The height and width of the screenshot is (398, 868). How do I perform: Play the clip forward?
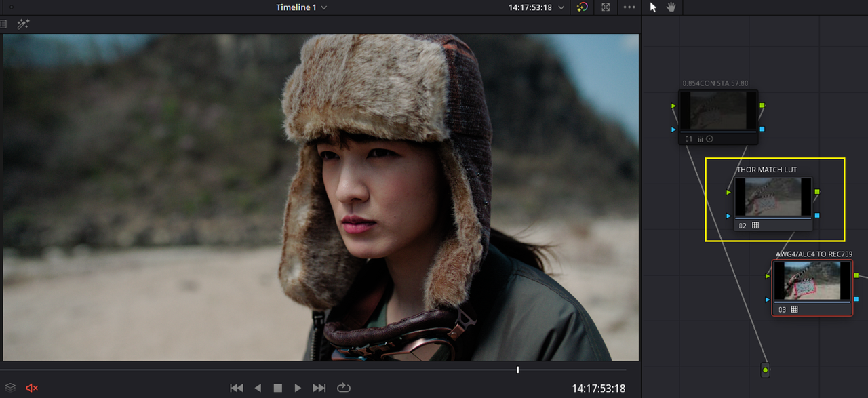[298, 388]
